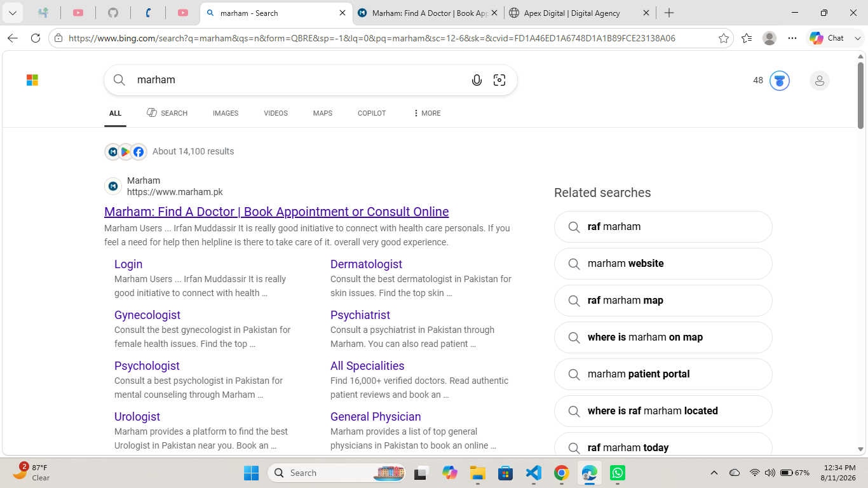Switch to the IMAGES tab
The width and height of the screenshot is (868, 488).
coord(226,113)
